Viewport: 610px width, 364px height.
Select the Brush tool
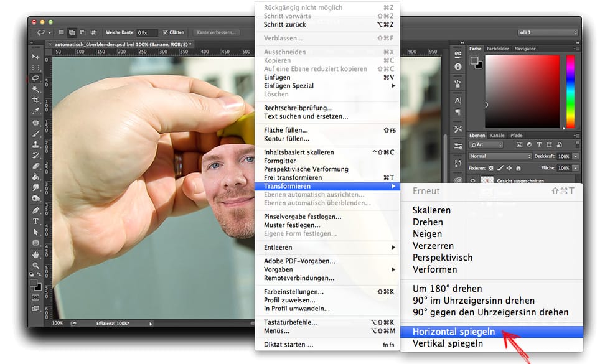[x=35, y=134]
